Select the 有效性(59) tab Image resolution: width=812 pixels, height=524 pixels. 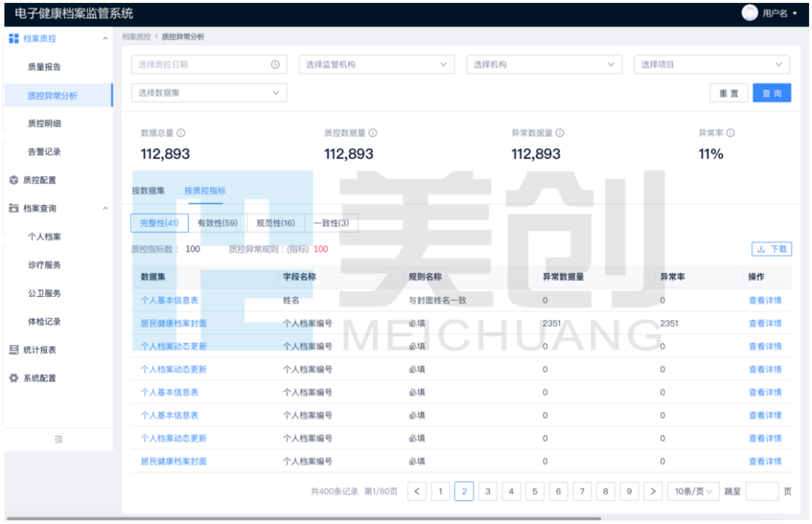pos(218,223)
